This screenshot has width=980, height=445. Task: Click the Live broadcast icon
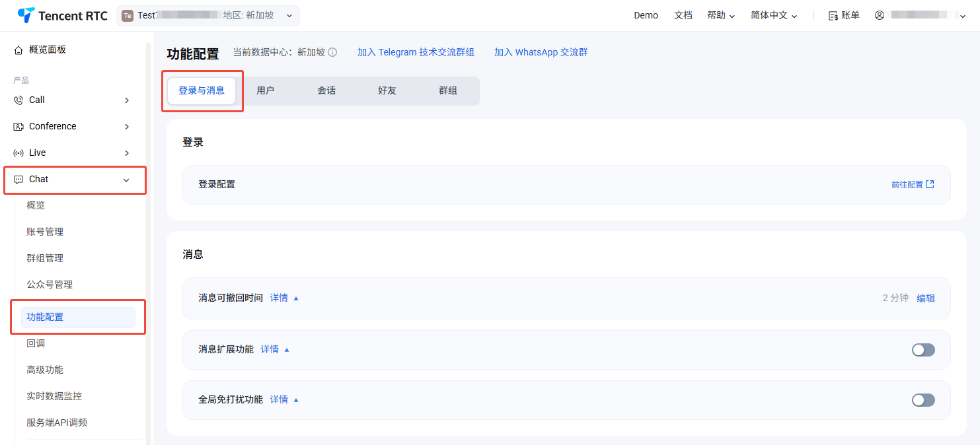[19, 153]
